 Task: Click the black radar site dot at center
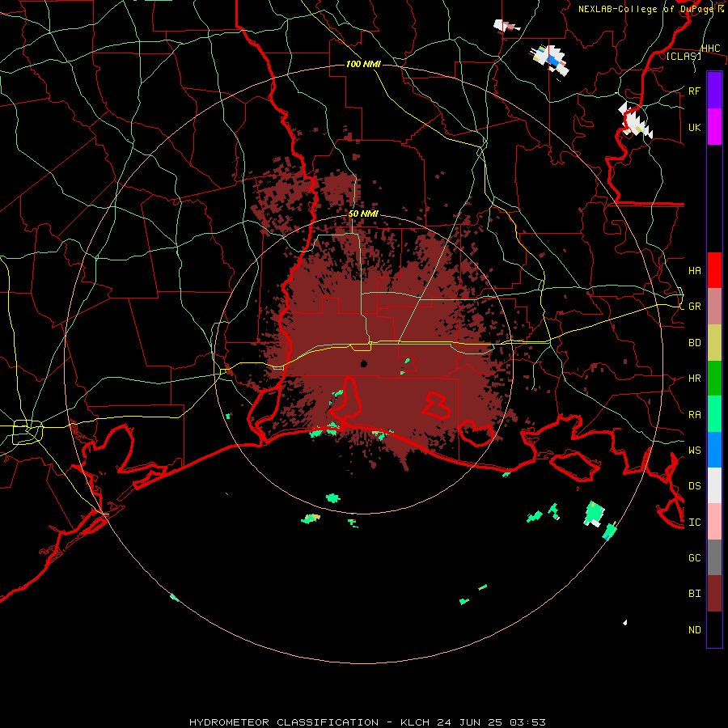(364, 363)
